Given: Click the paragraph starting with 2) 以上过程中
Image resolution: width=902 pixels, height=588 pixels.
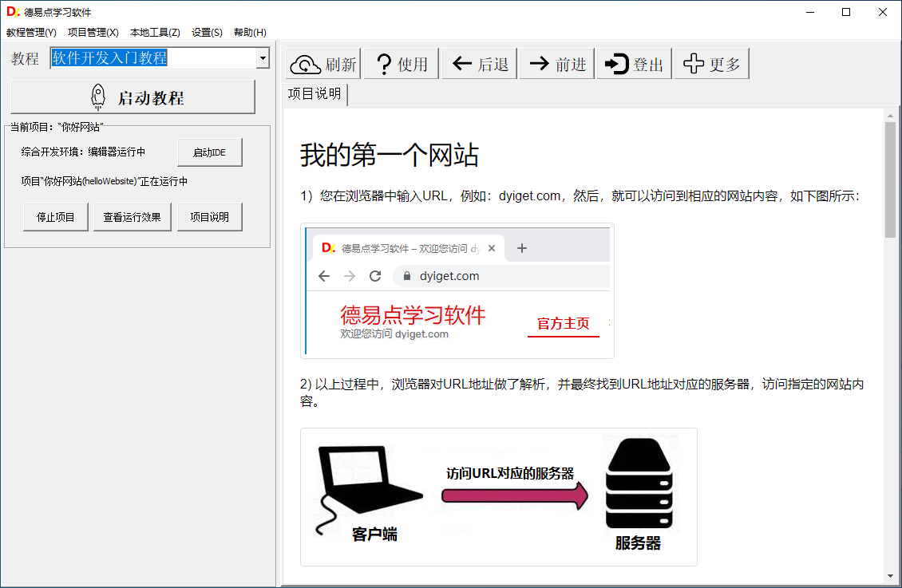Looking at the screenshot, I should [582, 392].
